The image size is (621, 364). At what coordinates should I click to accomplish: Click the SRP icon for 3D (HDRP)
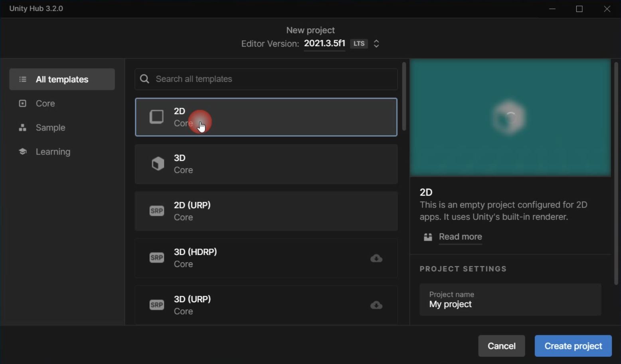click(156, 258)
